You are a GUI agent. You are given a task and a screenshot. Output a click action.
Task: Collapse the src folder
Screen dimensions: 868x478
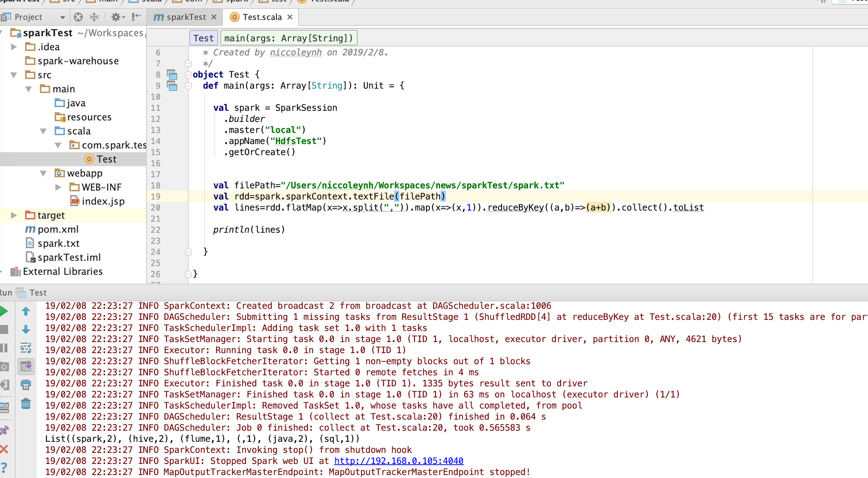14,75
